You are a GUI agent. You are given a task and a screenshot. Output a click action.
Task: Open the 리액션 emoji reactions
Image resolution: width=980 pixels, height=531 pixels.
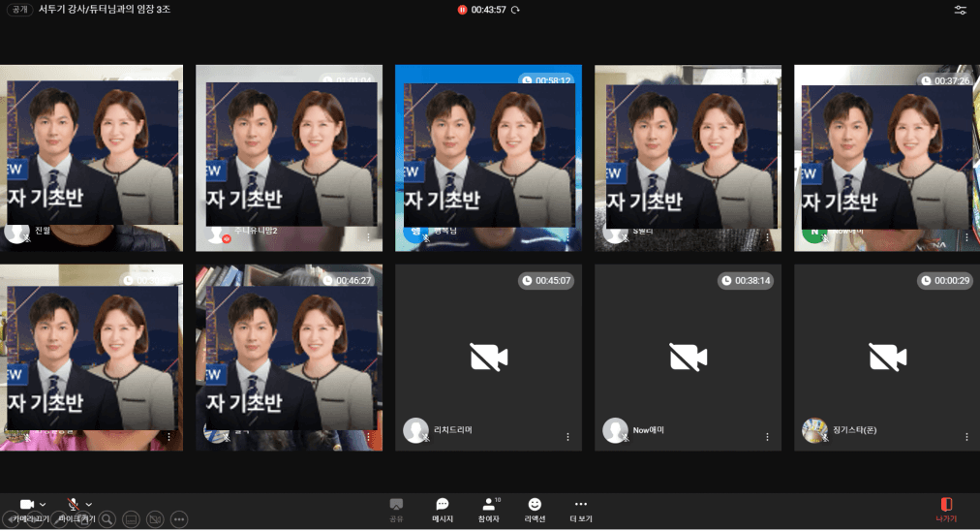click(535, 510)
